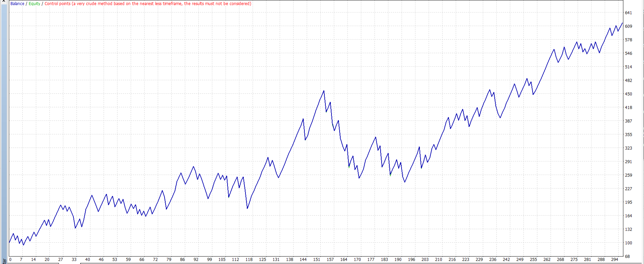
Task: Click trade number 0 on the horizontal axis
Action: 10,260
